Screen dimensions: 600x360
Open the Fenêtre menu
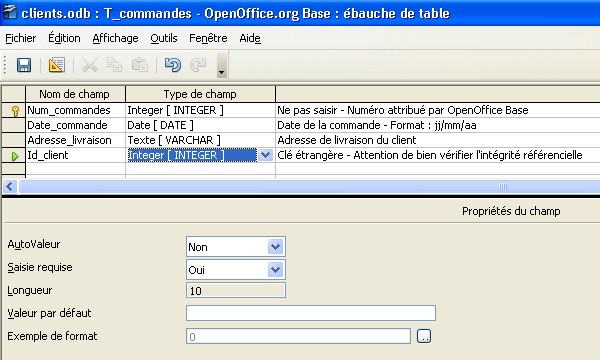[x=208, y=38]
